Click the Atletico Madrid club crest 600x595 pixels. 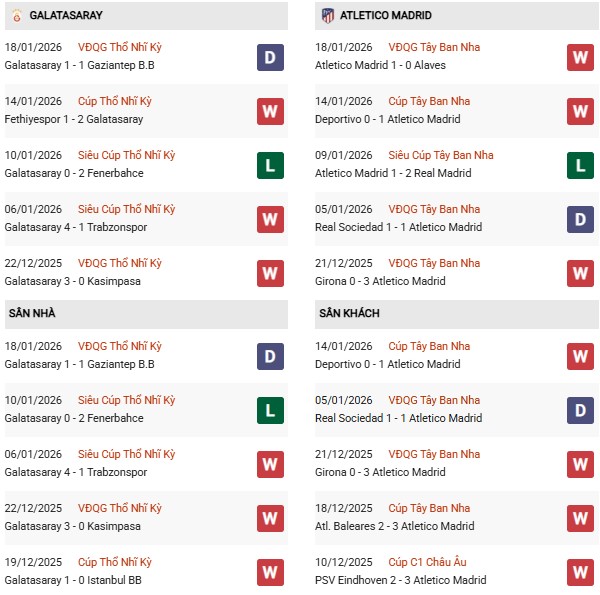(x=327, y=15)
